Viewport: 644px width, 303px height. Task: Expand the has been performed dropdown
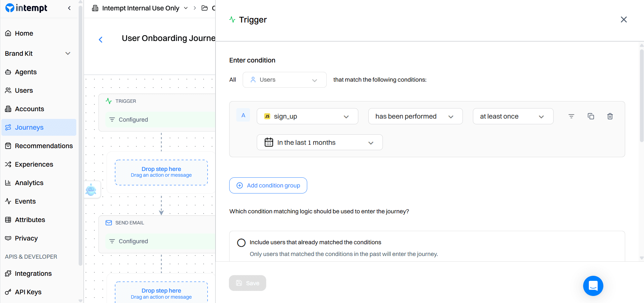click(415, 116)
